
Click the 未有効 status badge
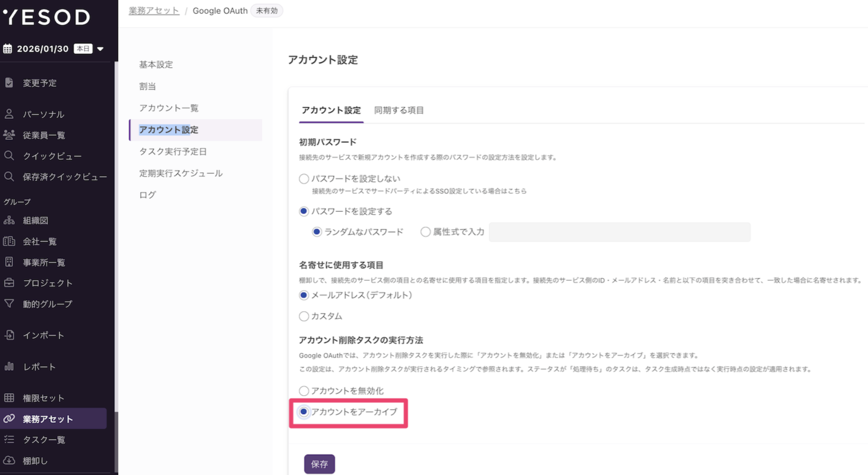tap(267, 11)
